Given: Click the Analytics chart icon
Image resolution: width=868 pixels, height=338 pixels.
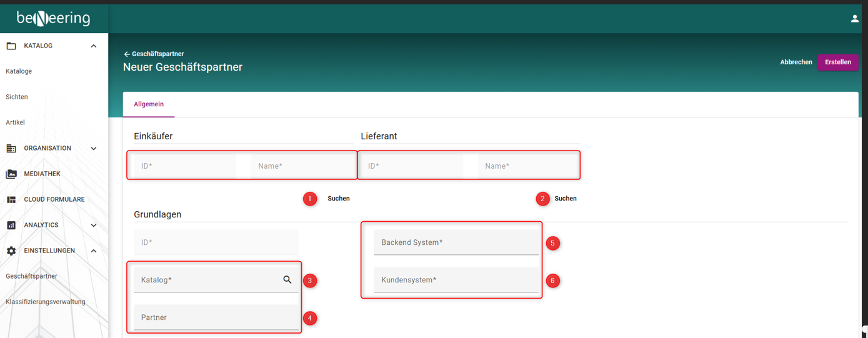Looking at the screenshot, I should [x=11, y=225].
